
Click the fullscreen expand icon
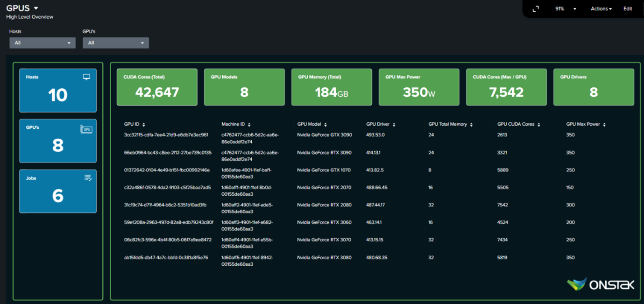point(536,9)
